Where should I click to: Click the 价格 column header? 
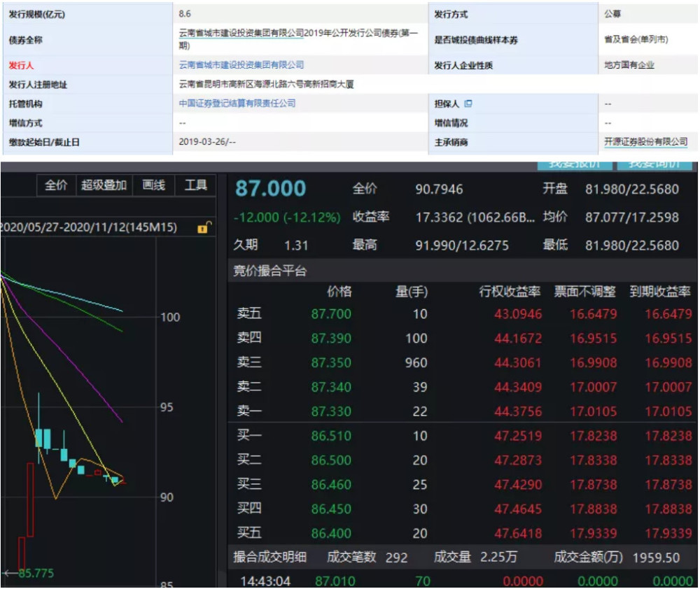tap(339, 292)
